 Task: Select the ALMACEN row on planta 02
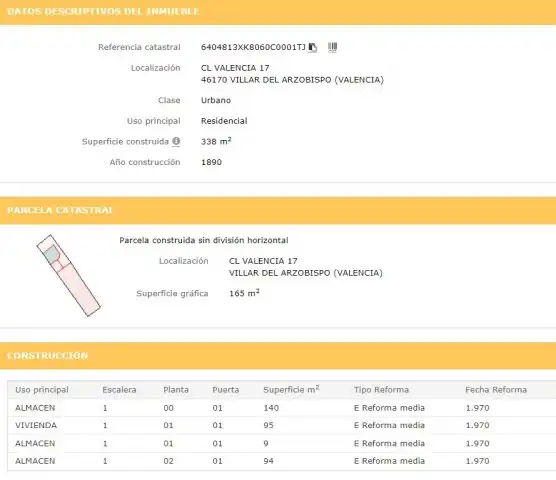(282, 461)
